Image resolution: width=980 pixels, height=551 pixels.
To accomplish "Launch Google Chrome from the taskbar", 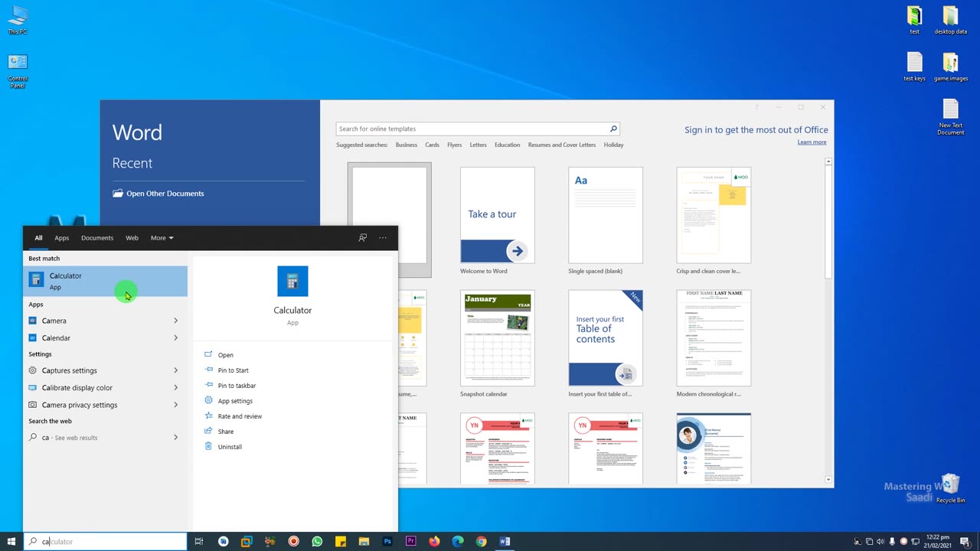I will pyautogui.click(x=481, y=542).
